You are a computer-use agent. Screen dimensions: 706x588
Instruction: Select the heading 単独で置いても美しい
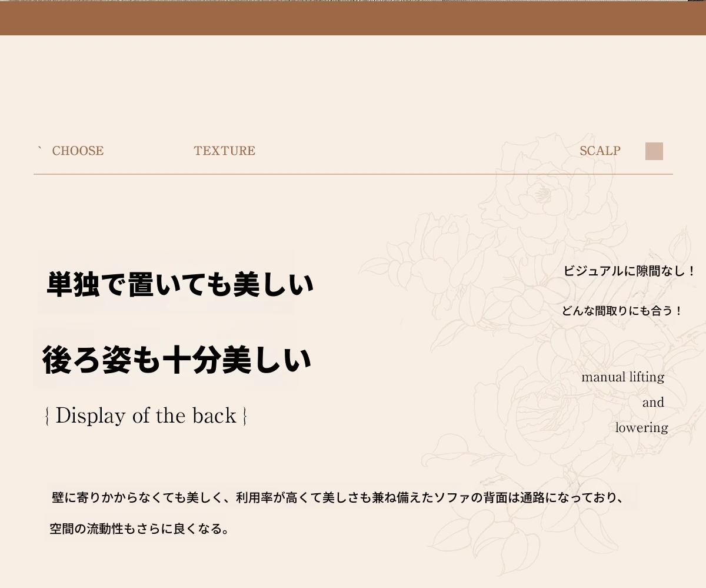pos(179,285)
